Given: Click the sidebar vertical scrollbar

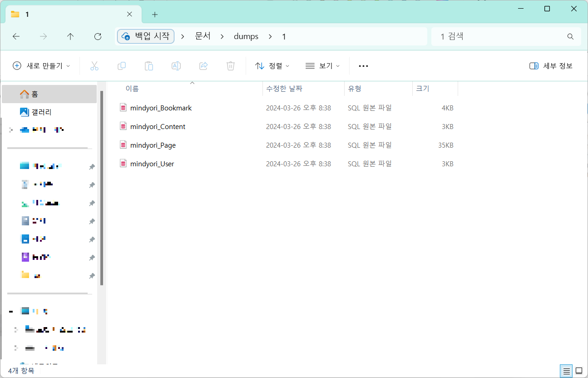Looking at the screenshot, I should pos(102,188).
